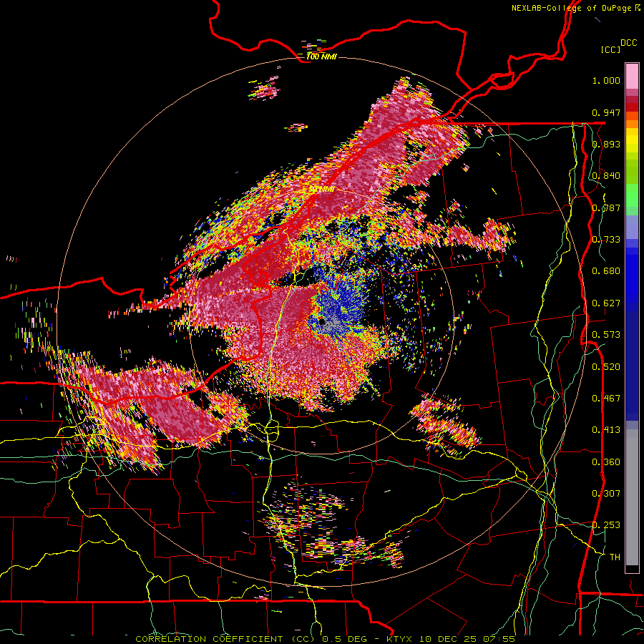644x644 pixels.
Task: Click the 0.253 scale value
Action: 606,525
